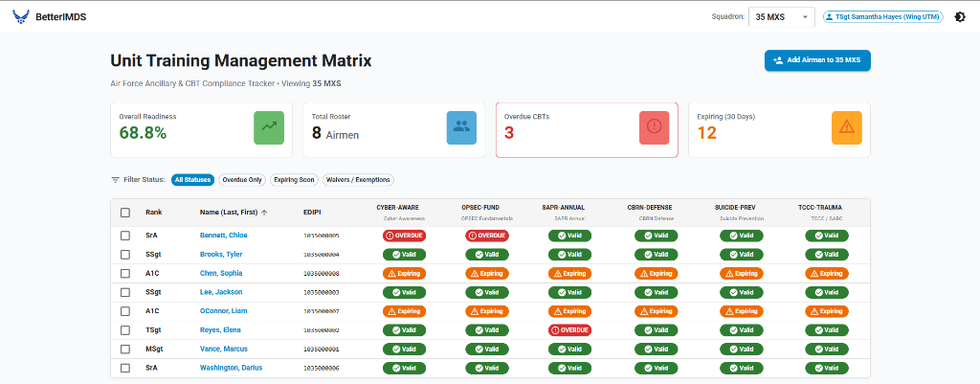Click OConnor's SUICIDE-PREV Expiring badge
980x384 pixels.
click(742, 311)
